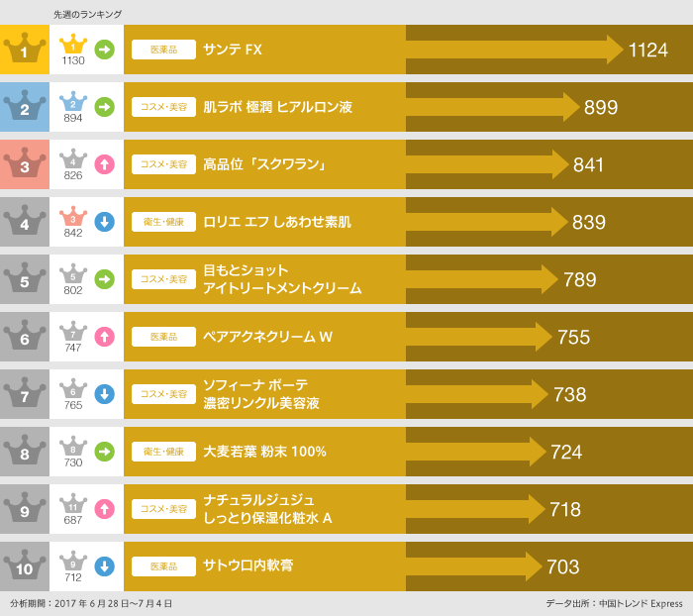Click green unchanged arrow beside サンテ FX

point(104,50)
